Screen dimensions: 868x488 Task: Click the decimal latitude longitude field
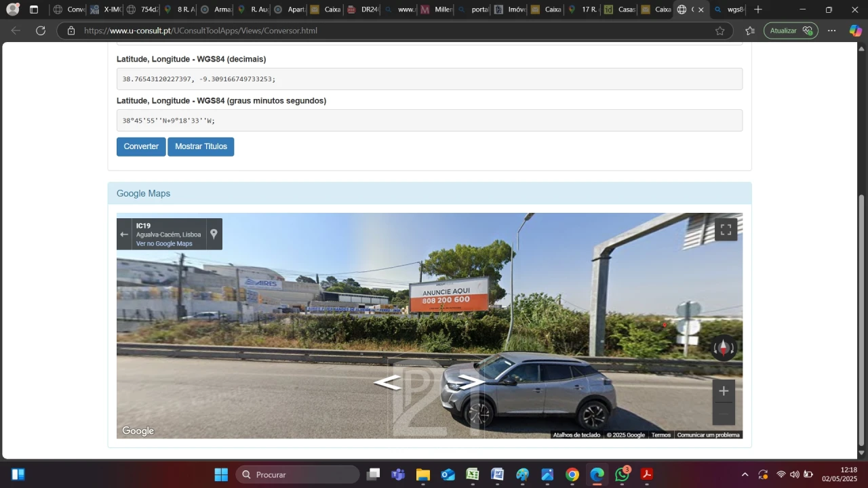click(429, 79)
